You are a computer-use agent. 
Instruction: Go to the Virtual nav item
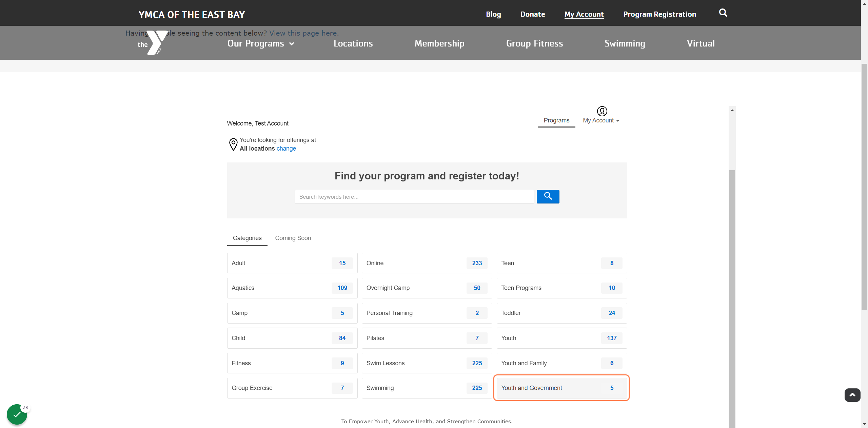[x=701, y=43]
